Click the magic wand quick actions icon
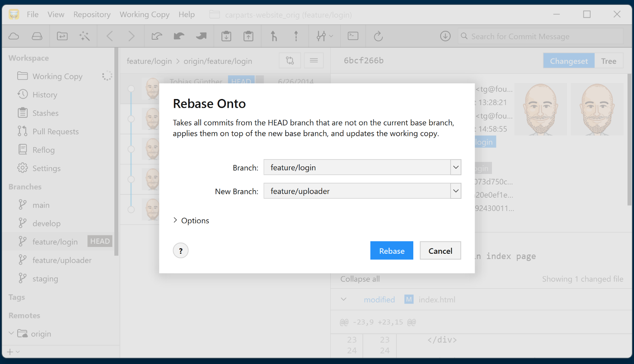 click(84, 36)
